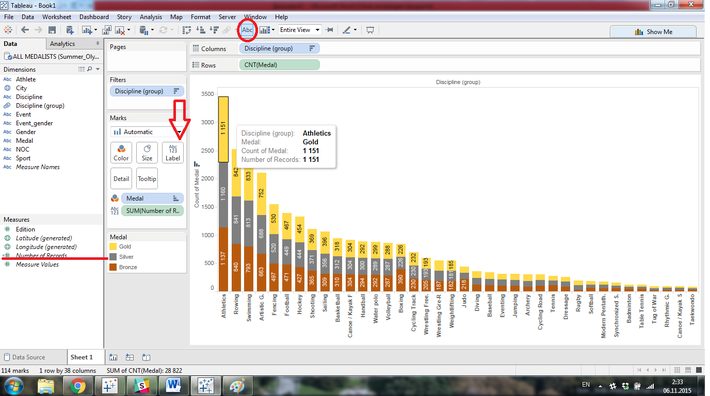Open Google Chrome from the taskbar
Image resolution: width=710 pixels, height=396 pixels.
(x=77, y=386)
